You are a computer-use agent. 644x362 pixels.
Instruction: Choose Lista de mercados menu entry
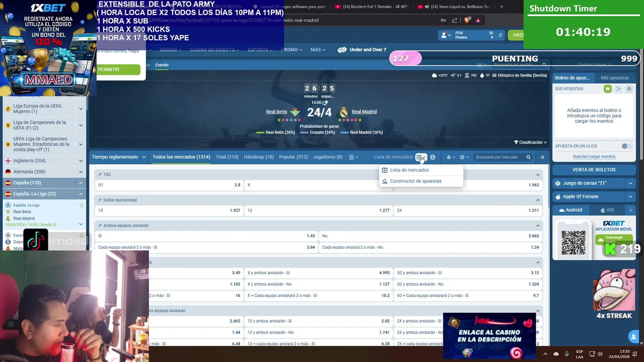(x=421, y=170)
